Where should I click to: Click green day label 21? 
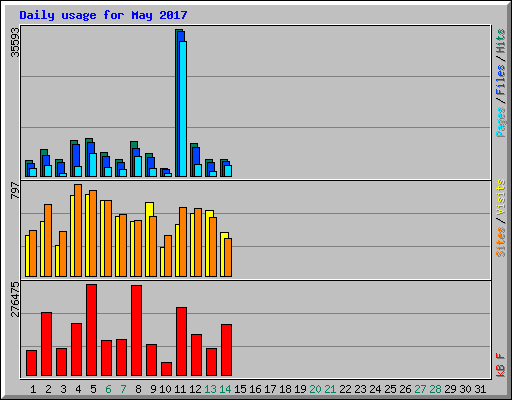(330, 389)
